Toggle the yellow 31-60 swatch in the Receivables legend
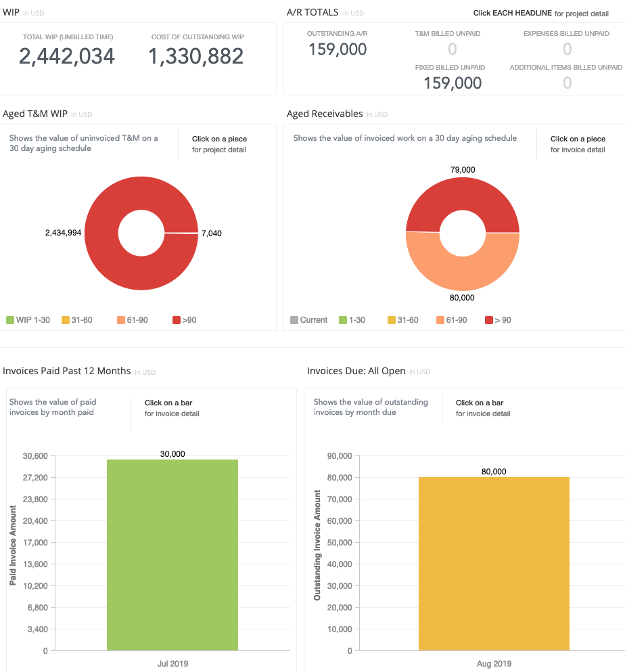Viewport: 625px width, 672px height. point(392,319)
